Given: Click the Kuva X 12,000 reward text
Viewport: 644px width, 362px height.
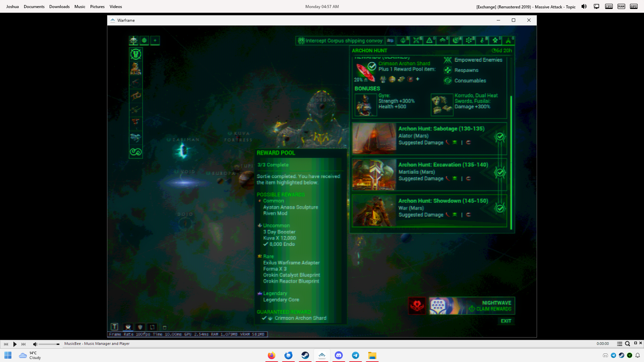Looking at the screenshot, I should tap(279, 238).
